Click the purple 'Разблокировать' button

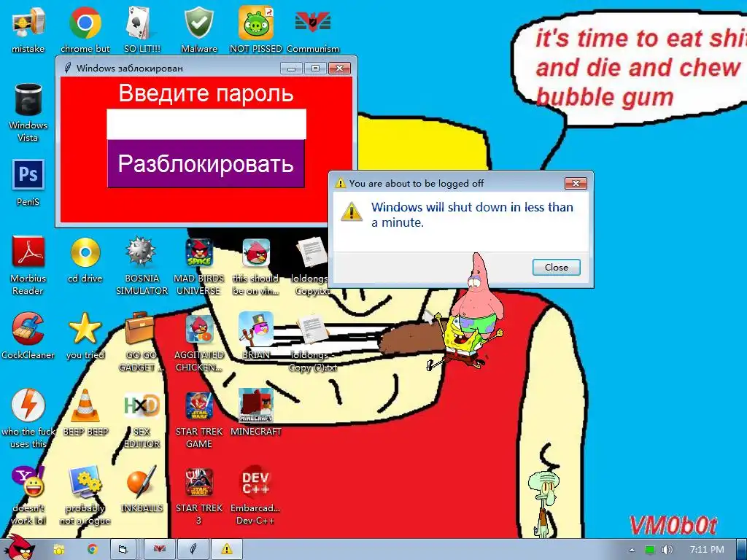pos(206,163)
